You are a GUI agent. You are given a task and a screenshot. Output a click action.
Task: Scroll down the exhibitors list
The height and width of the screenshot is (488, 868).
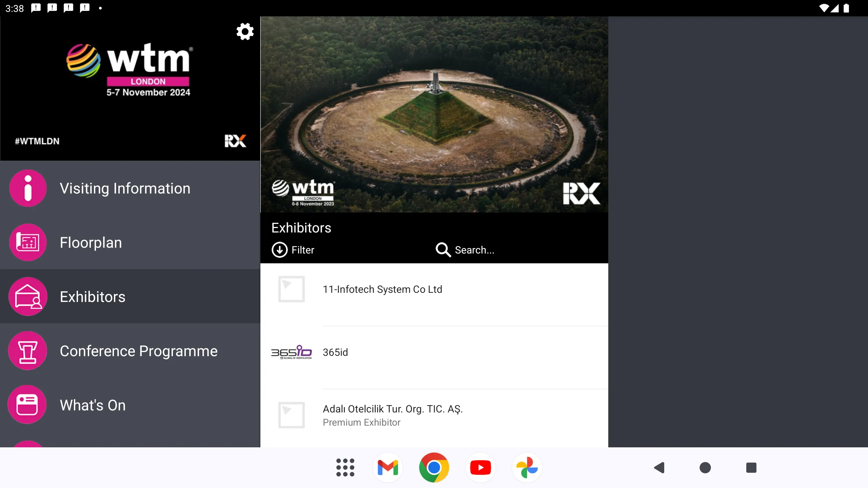click(x=434, y=358)
